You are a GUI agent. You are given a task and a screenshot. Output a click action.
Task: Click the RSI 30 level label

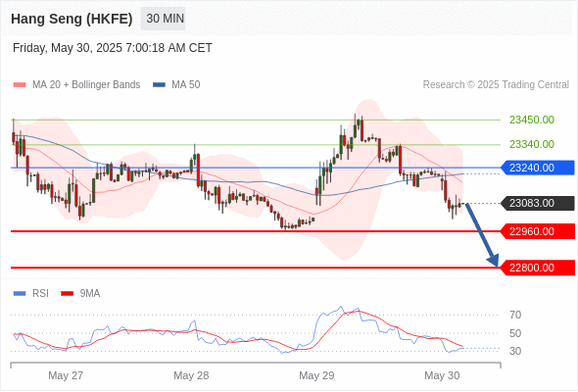coord(515,352)
